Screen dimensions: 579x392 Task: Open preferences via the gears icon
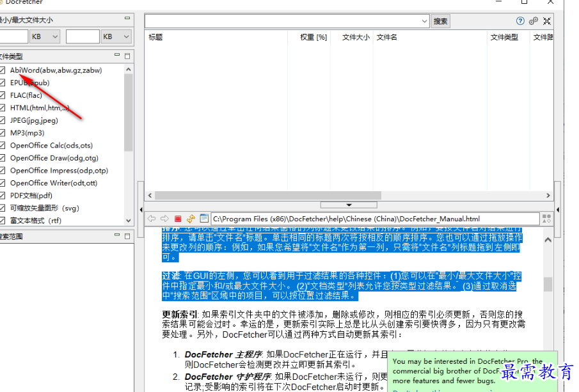533,21
